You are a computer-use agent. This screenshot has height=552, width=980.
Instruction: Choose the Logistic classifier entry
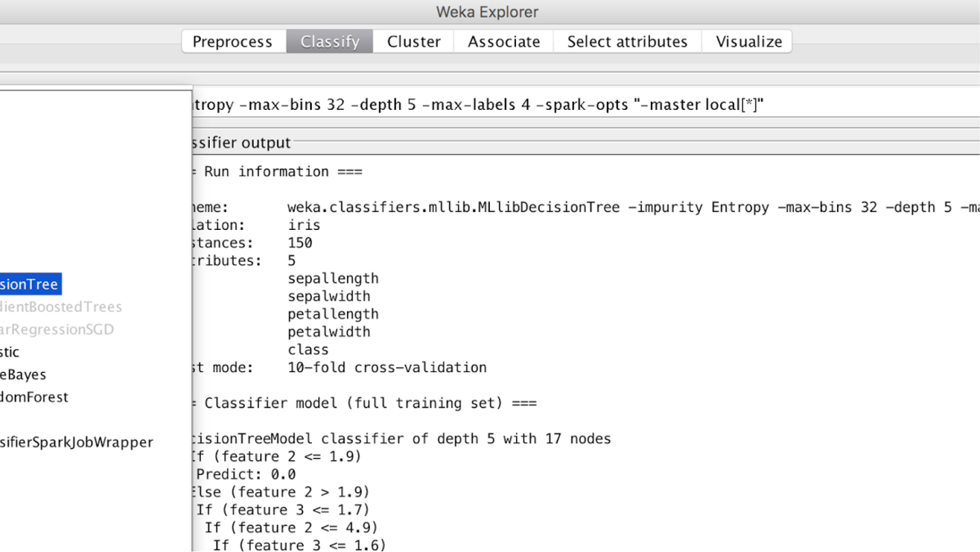(x=10, y=352)
